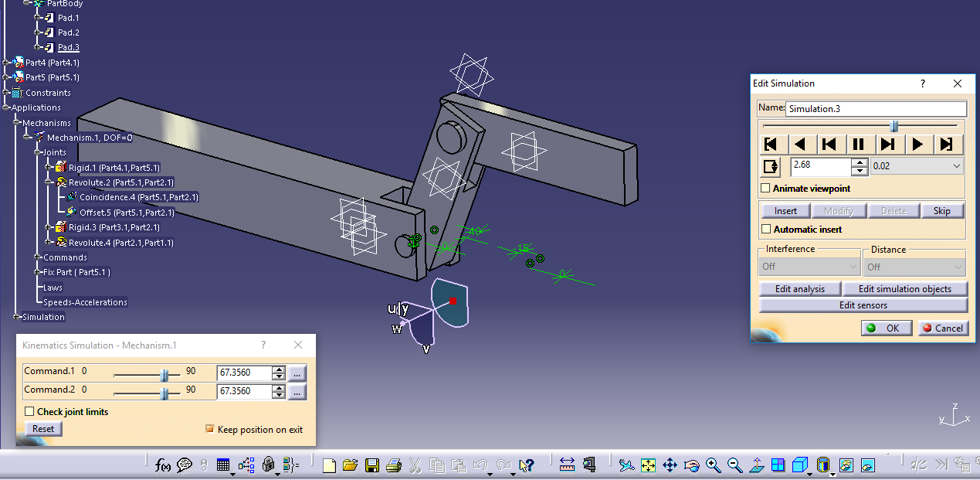Click Reset in Kinematics Simulation
The height and width of the screenshot is (480, 980).
pyautogui.click(x=42, y=428)
